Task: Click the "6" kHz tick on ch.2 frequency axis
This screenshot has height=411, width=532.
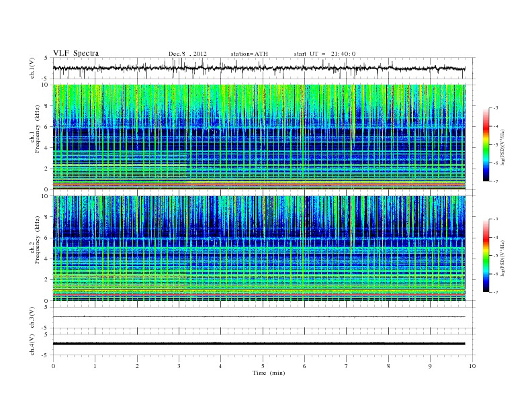Action: 47,238
